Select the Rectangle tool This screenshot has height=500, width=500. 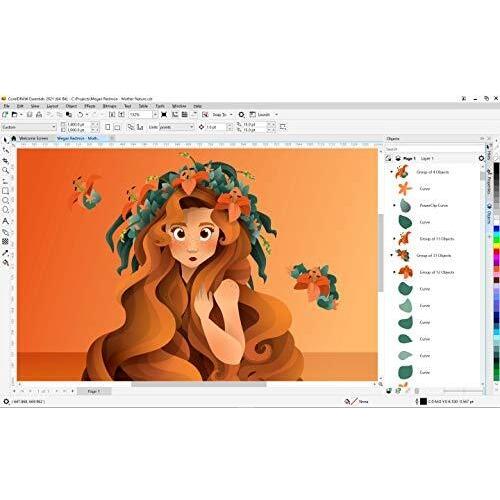coord(6,191)
